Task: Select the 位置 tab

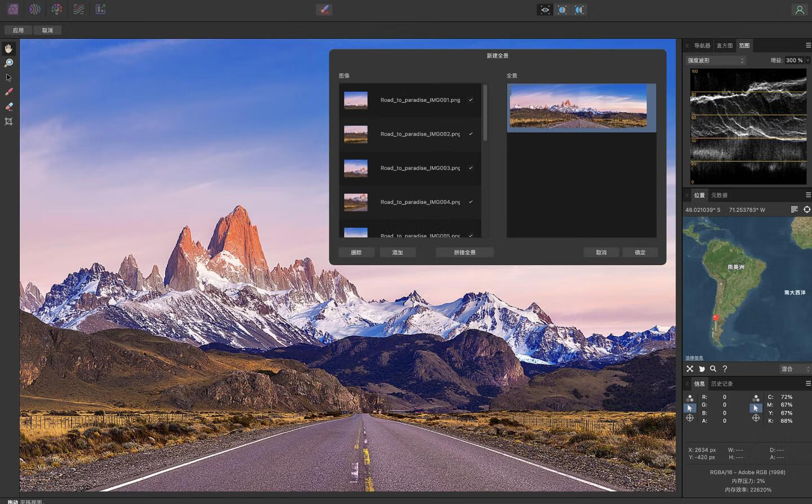Action: (699, 195)
